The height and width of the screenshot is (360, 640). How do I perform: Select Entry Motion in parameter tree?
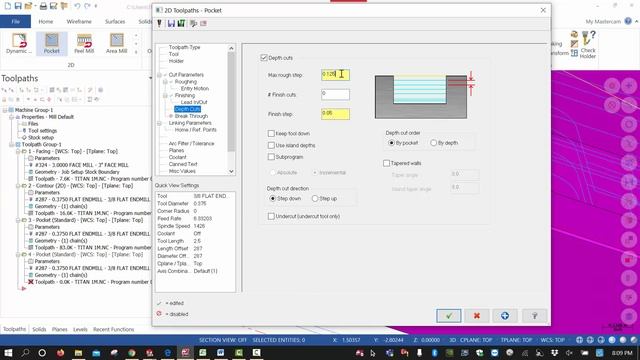click(195, 89)
